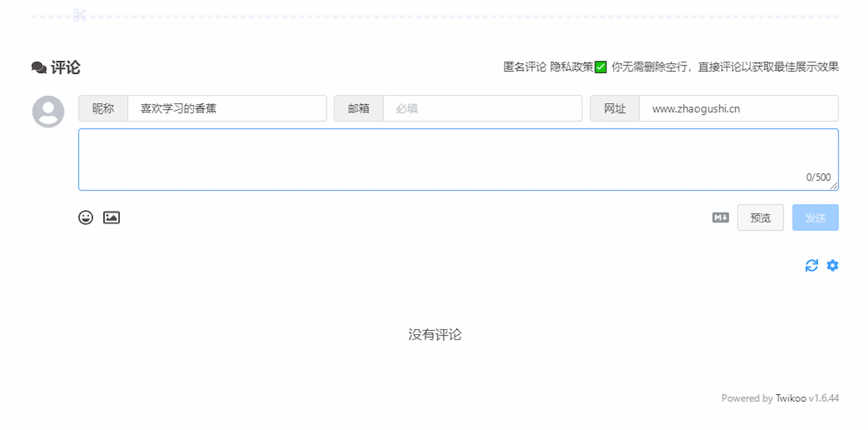Click the comment bubbles icon beside 评论

(39, 68)
